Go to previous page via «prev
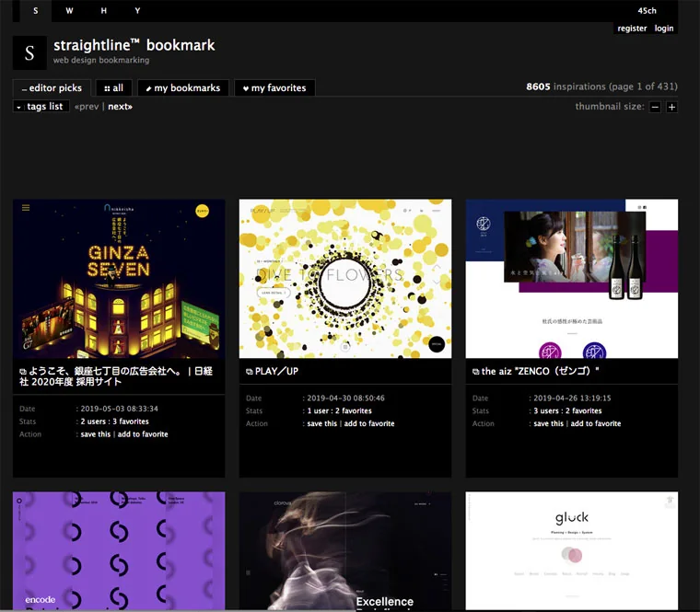 pyautogui.click(x=87, y=106)
